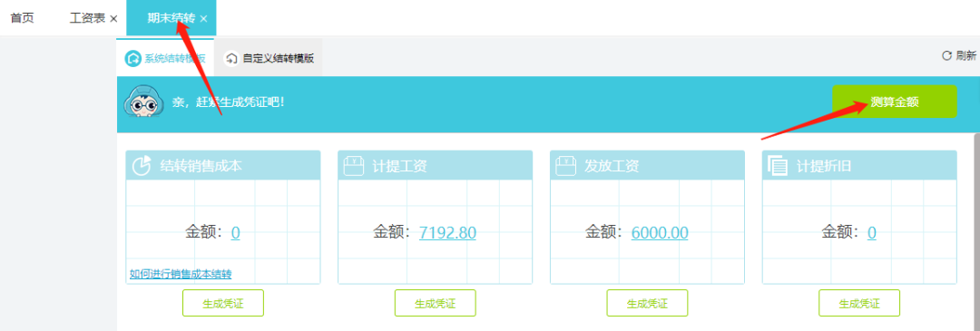
Task: Click 生成凭证 under 发放工资
Action: (x=648, y=304)
